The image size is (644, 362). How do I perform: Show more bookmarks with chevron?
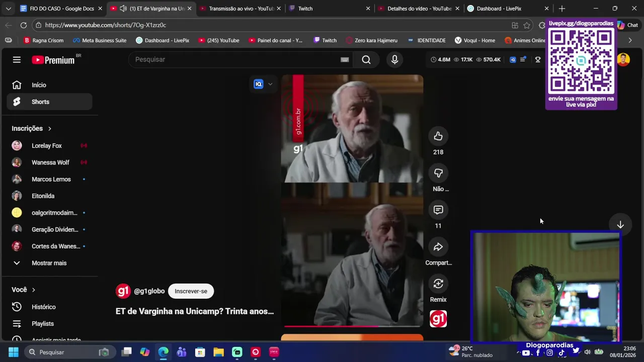click(630, 40)
